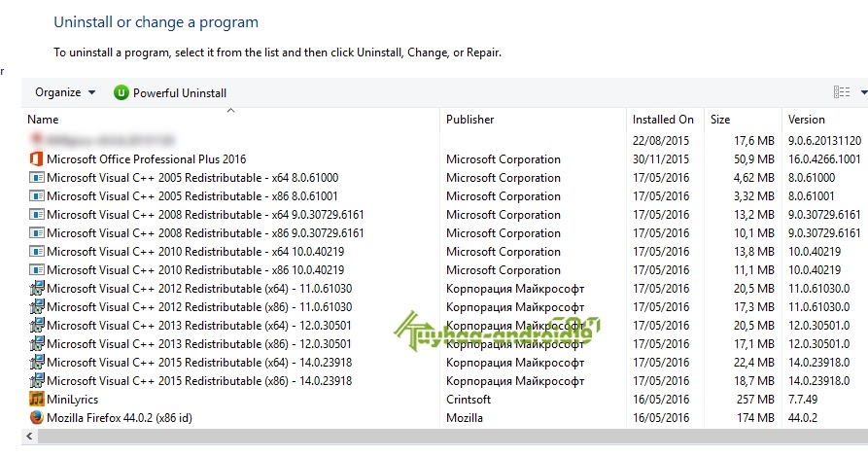The width and height of the screenshot is (868, 456).
Task: Click the Visual C++ 2013 (x64) installer icon
Action: pyautogui.click(x=36, y=326)
